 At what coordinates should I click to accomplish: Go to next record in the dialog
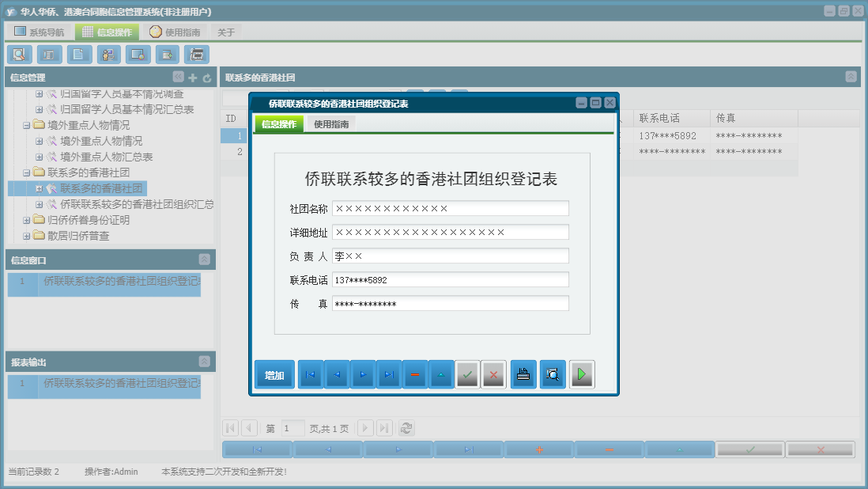coord(363,375)
